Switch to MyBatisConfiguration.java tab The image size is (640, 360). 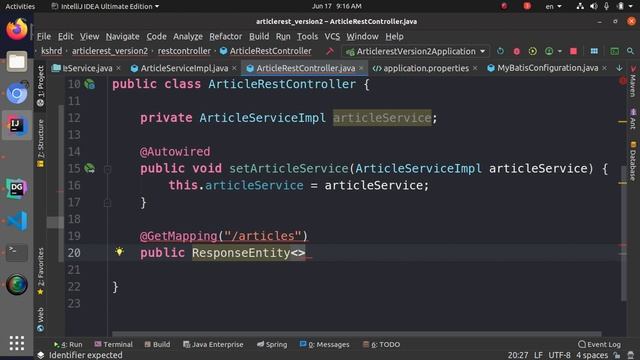(547, 68)
